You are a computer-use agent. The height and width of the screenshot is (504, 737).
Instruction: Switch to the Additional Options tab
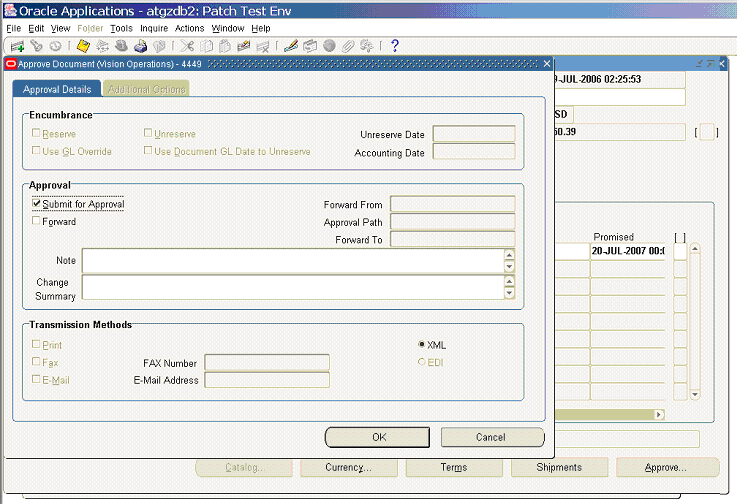(147, 89)
